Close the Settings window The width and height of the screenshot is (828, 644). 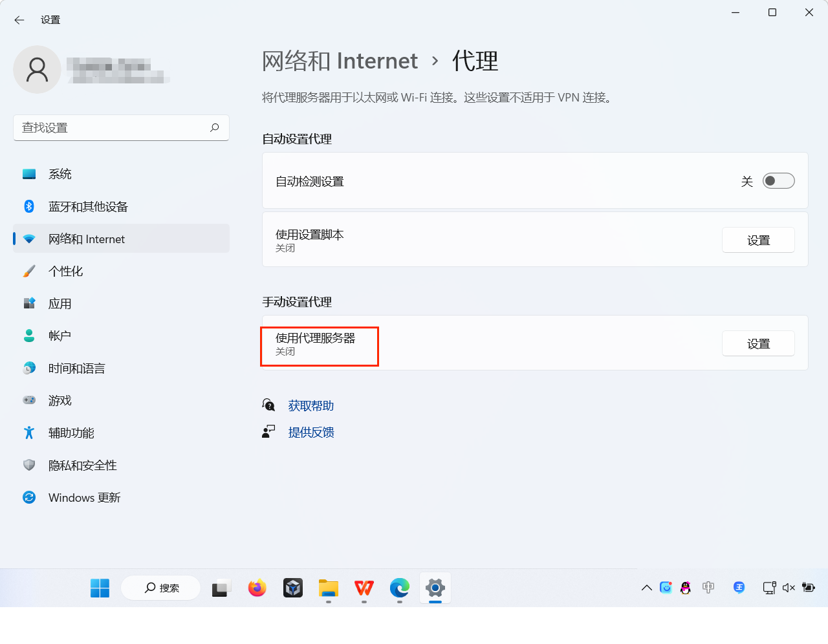[809, 12]
